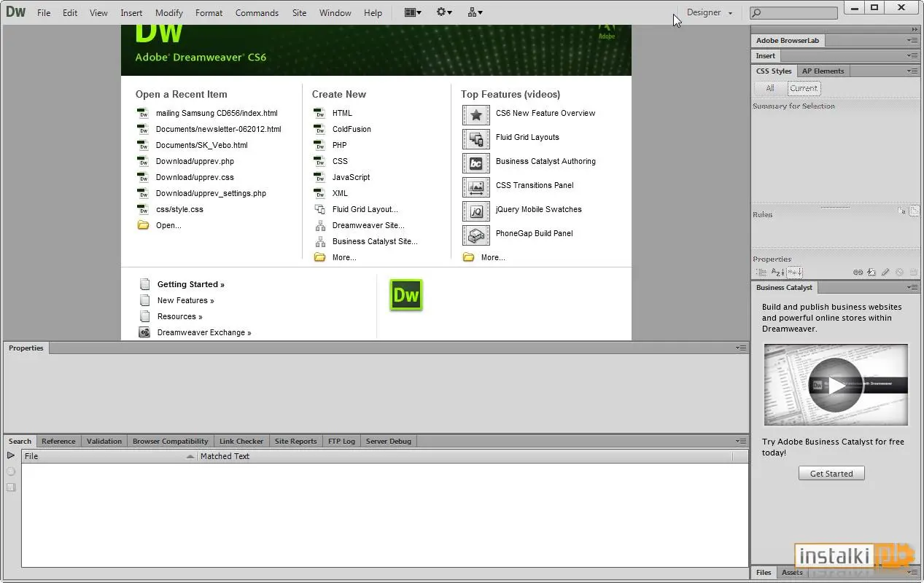
Task: Sort by the Matched Text column header
Action: tap(465, 456)
